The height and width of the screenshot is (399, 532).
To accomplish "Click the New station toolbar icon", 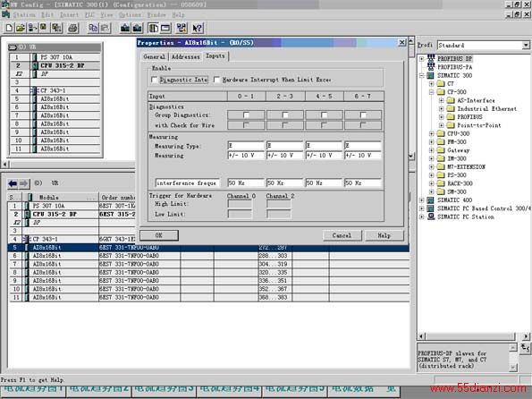I will [9, 28].
